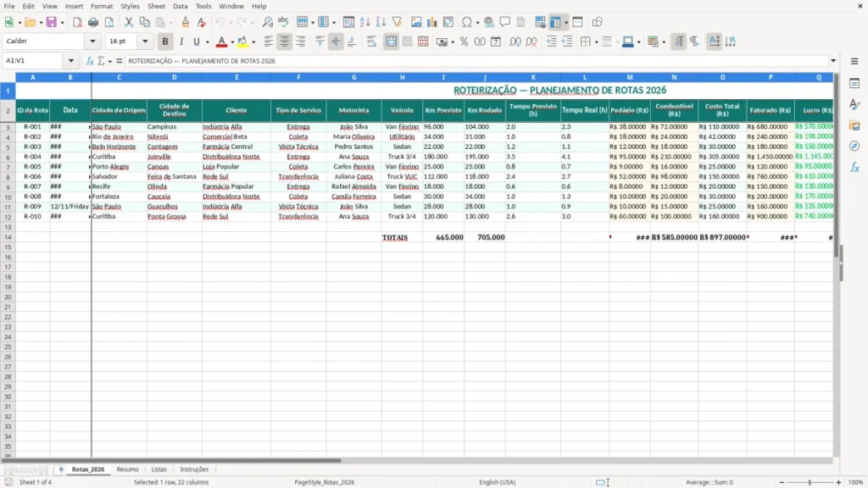The height and width of the screenshot is (488, 868).
Task: Run the spelling check icon
Action: (283, 22)
